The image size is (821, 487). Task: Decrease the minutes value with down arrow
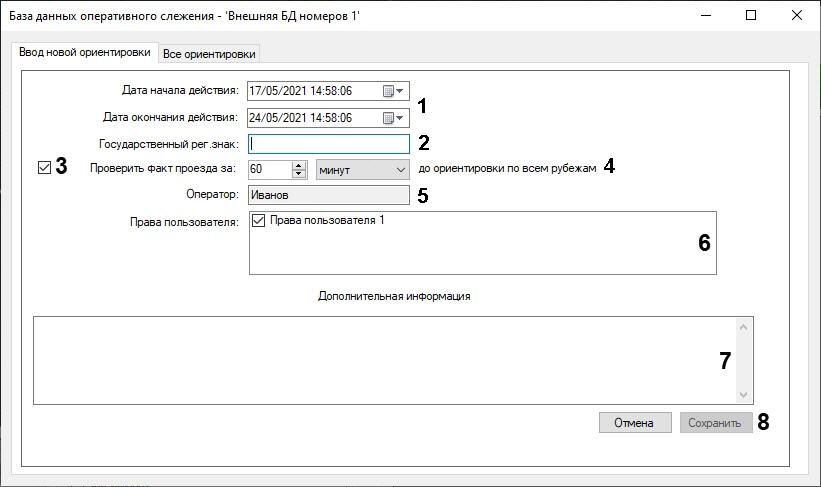298,174
